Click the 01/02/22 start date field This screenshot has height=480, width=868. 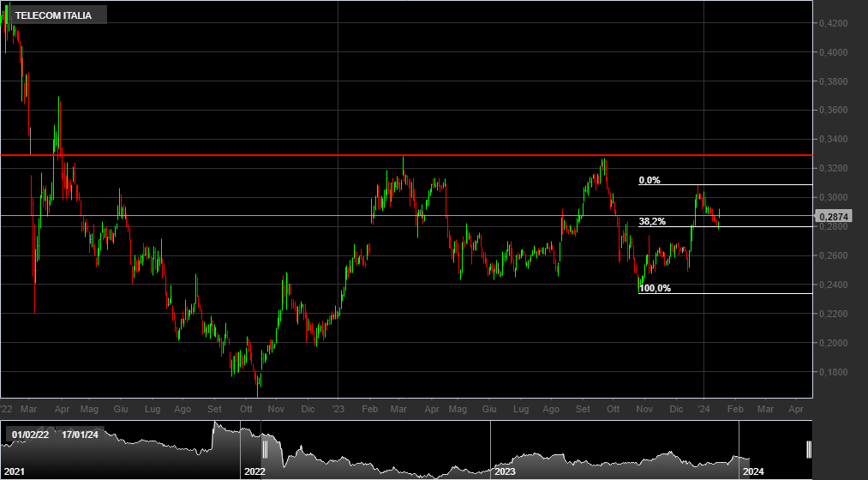30,435
